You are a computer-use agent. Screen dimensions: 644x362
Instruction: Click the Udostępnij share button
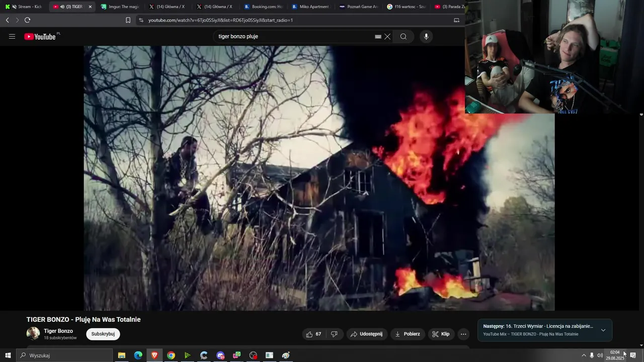click(367, 334)
